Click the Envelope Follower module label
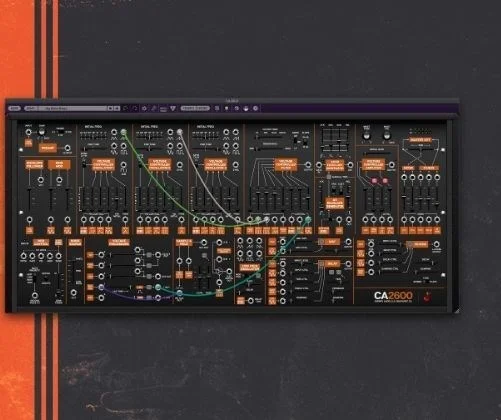501x420 pixels. 34,165
